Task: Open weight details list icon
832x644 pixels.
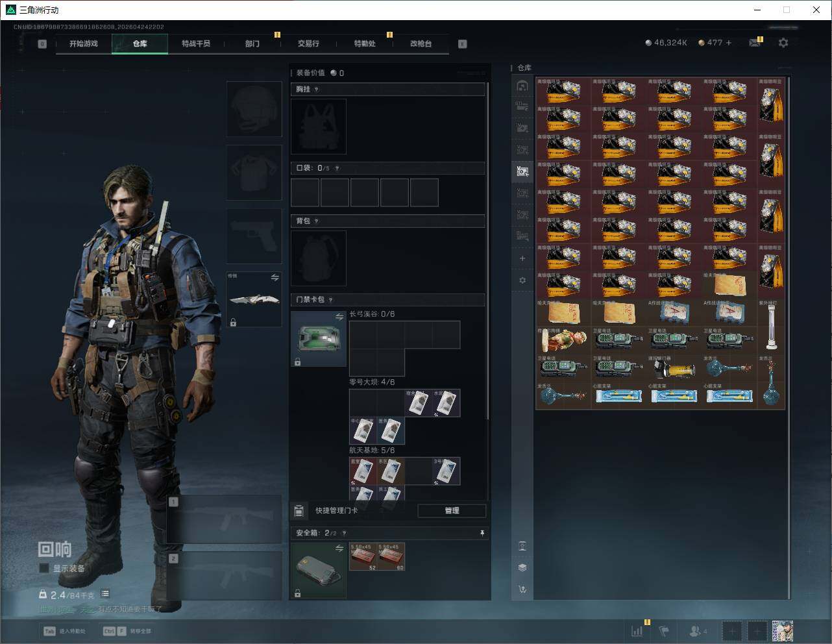Action: pyautogui.click(x=105, y=594)
